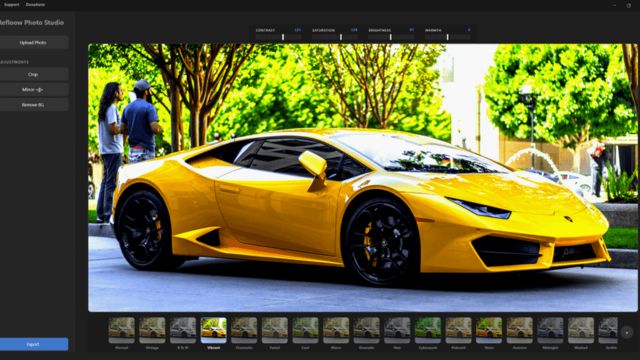Apply the Warm filter thumbnail

336,330
